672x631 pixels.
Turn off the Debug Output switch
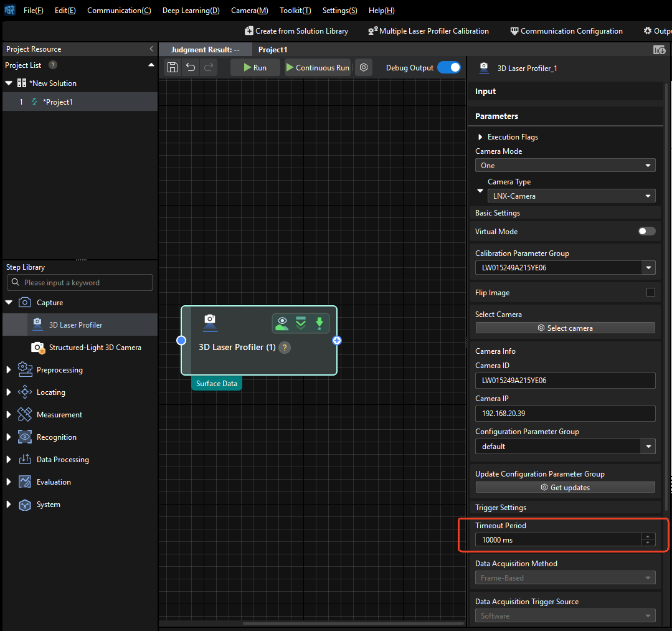449,68
